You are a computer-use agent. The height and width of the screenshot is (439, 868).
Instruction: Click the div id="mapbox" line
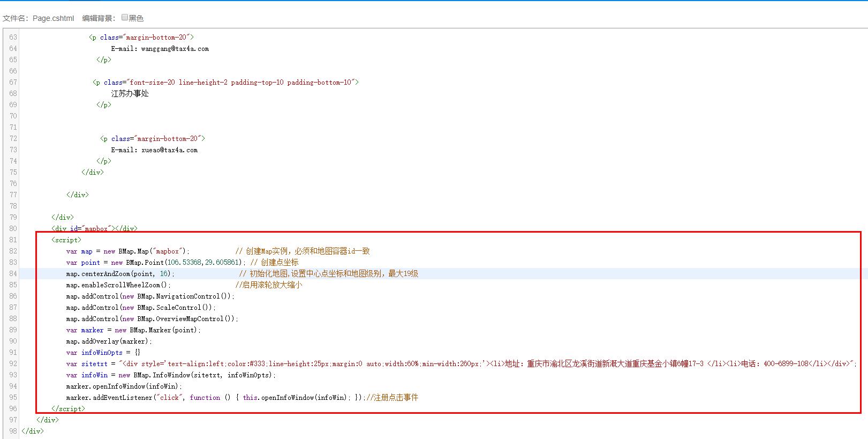[94, 228]
